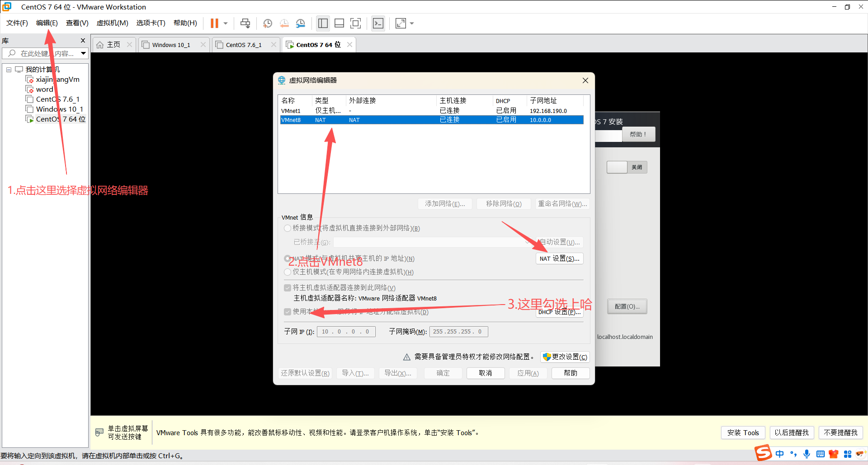Image resolution: width=868 pixels, height=465 pixels.
Task: Click 更改设置(C) with the shield icon
Action: [x=565, y=357]
